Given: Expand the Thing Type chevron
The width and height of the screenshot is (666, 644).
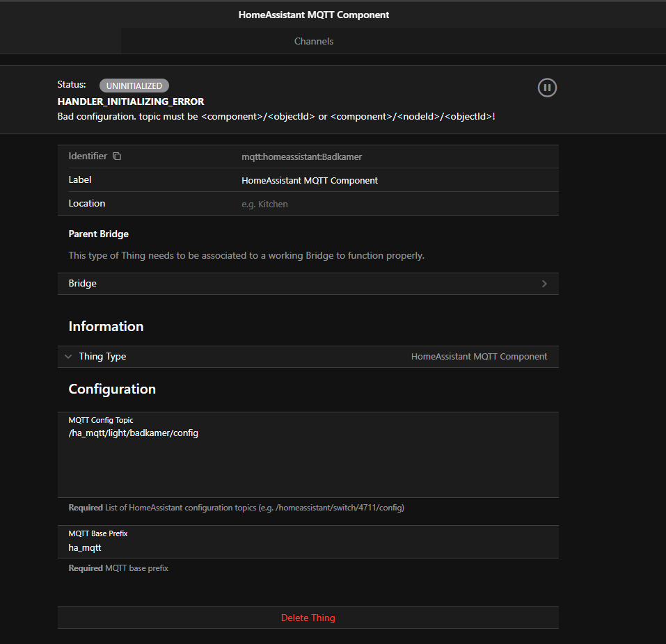Looking at the screenshot, I should coord(68,357).
